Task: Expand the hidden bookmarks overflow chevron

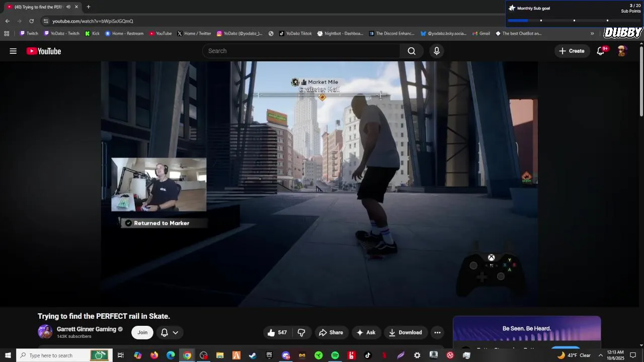Action: tap(592, 34)
